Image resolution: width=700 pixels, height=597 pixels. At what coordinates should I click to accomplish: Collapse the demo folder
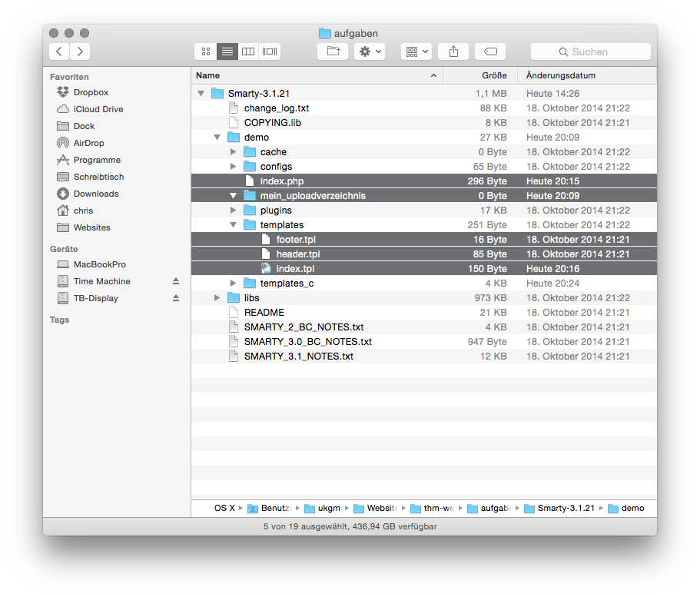point(217,137)
